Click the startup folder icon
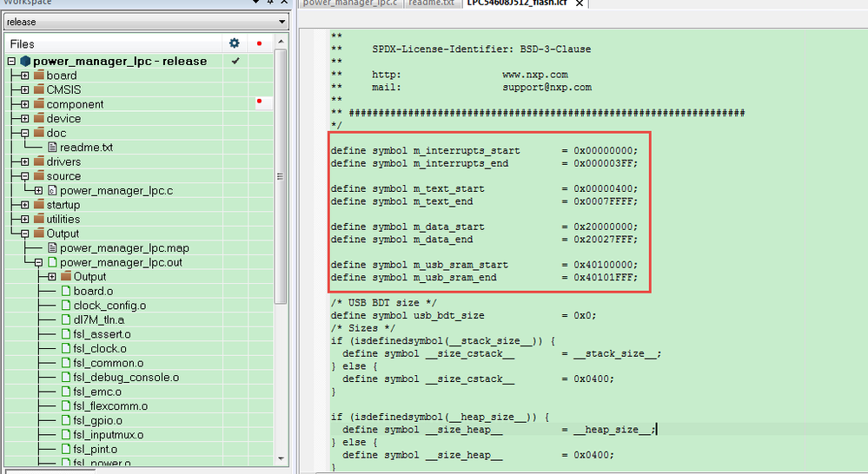 coord(39,204)
